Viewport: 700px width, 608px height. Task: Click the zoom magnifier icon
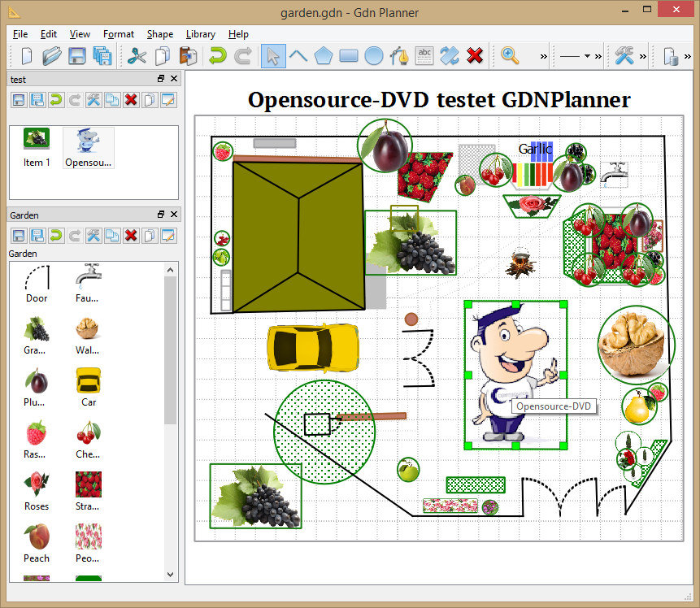click(510, 56)
